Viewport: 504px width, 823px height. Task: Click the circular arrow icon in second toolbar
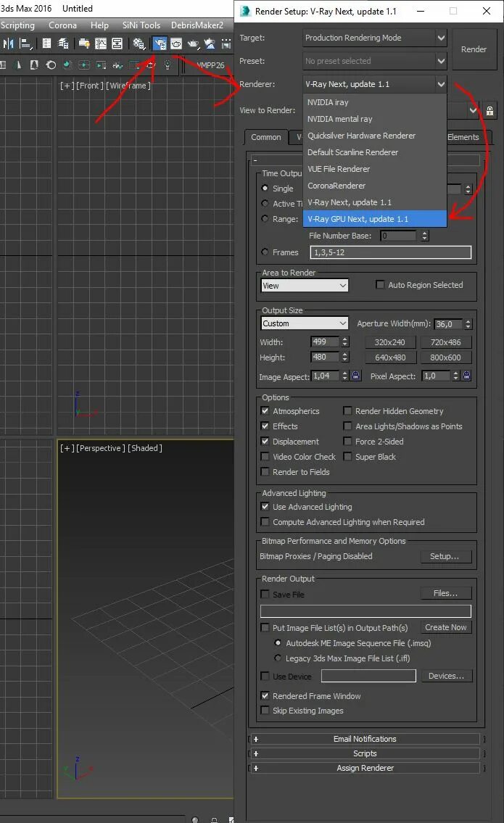coord(51,65)
